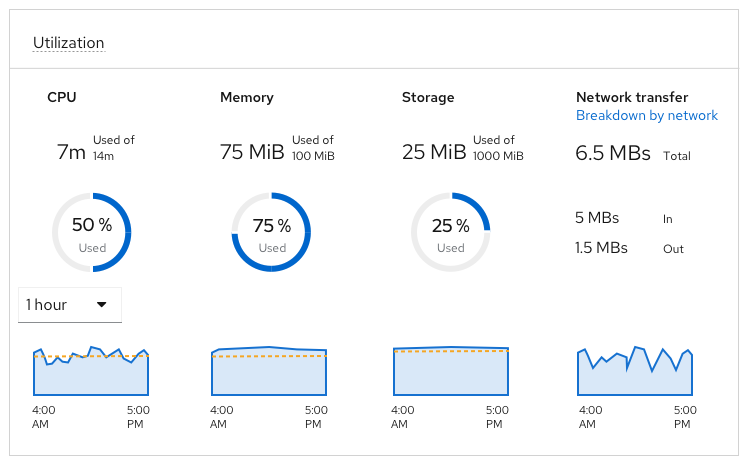Click the Storage column heading

(428, 97)
